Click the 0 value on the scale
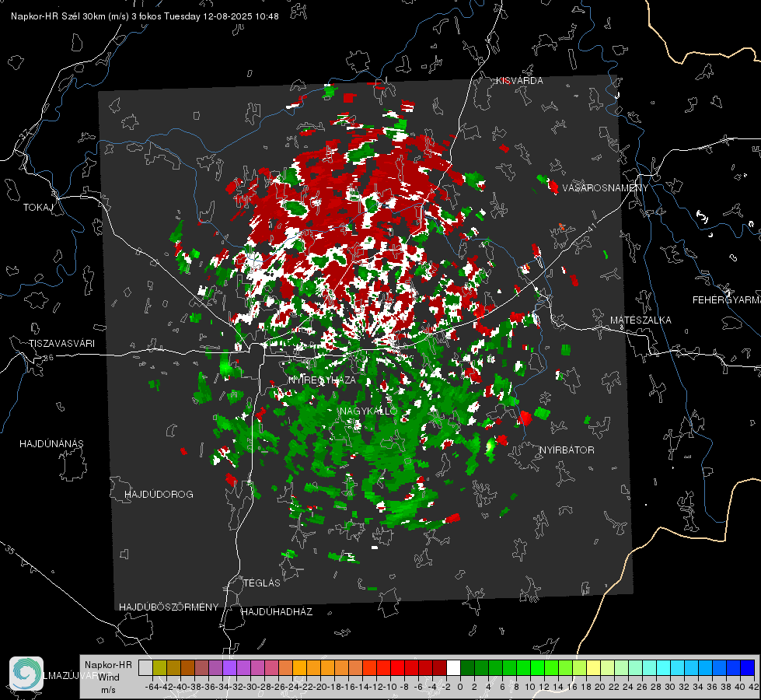The width and height of the screenshot is (761, 700). (460, 687)
